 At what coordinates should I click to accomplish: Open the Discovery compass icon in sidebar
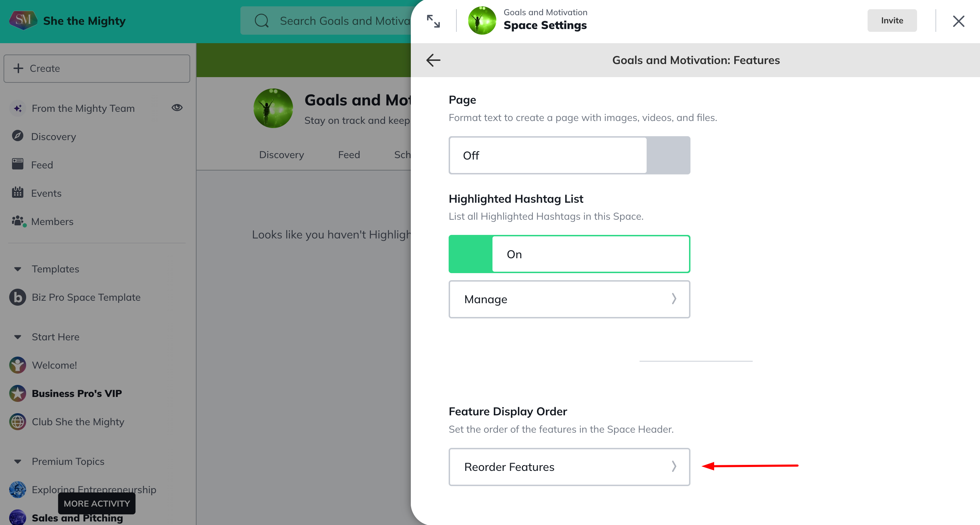pyautogui.click(x=18, y=136)
